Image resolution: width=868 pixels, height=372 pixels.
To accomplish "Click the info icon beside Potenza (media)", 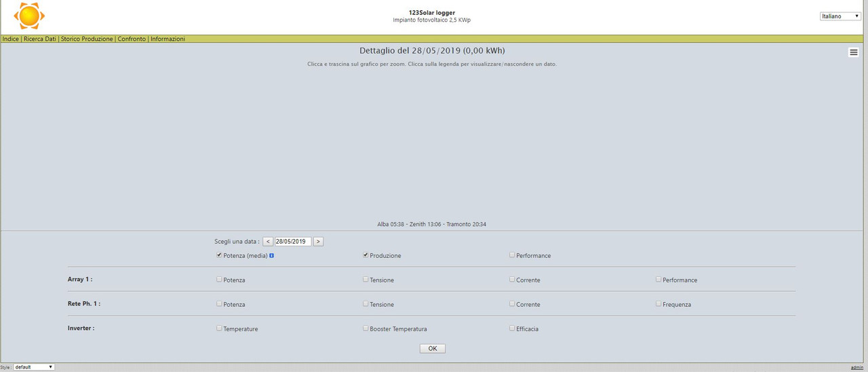I will click(x=271, y=255).
